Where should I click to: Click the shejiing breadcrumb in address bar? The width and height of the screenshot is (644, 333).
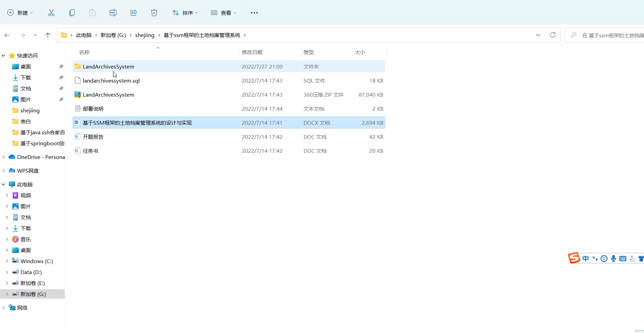pos(145,35)
